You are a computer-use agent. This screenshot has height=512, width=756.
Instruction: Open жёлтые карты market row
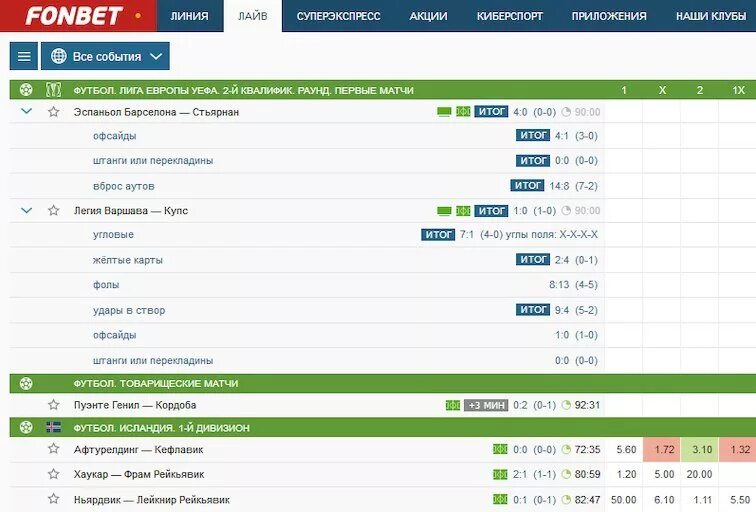point(307,260)
